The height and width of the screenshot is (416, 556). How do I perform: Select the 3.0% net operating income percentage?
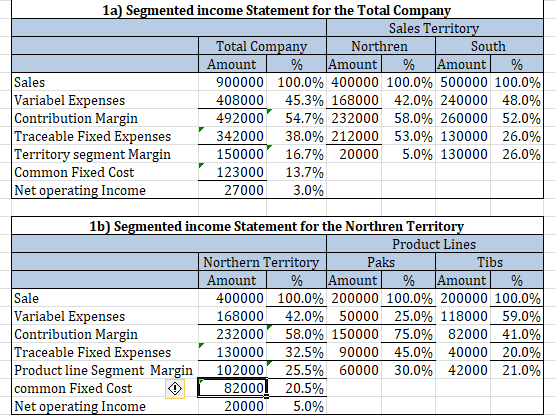[296, 190]
